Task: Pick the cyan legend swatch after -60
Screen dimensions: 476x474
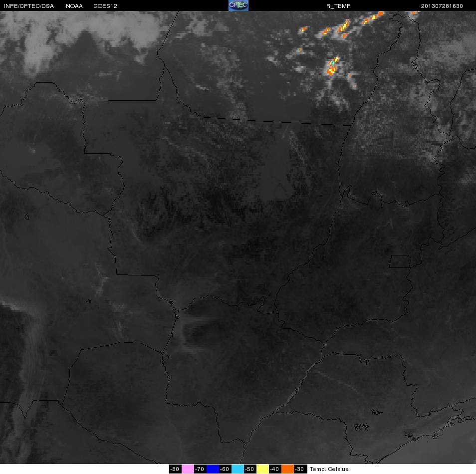Action: [238, 469]
